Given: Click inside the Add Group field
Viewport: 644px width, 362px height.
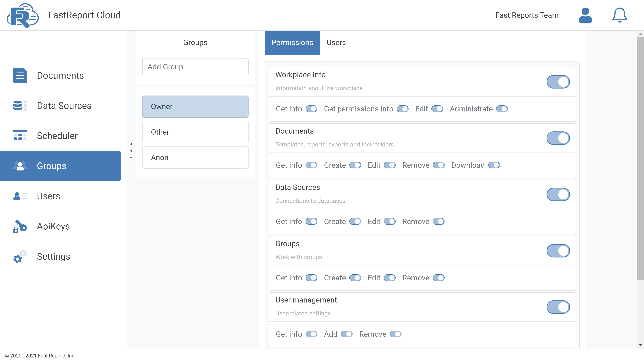Looking at the screenshot, I should 195,67.
